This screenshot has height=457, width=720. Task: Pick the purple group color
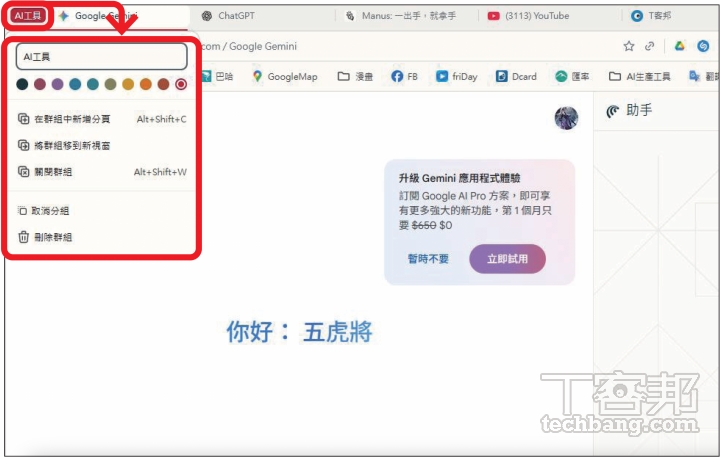pyautogui.click(x=57, y=84)
